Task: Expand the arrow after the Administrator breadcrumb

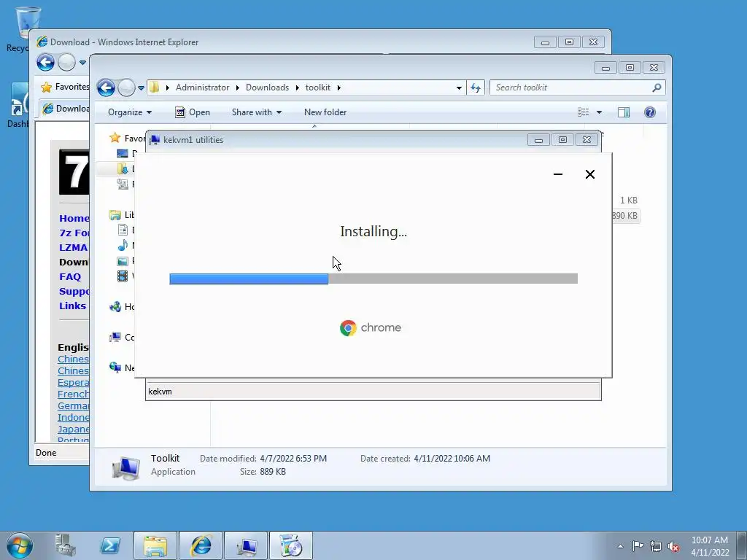Action: tap(237, 87)
